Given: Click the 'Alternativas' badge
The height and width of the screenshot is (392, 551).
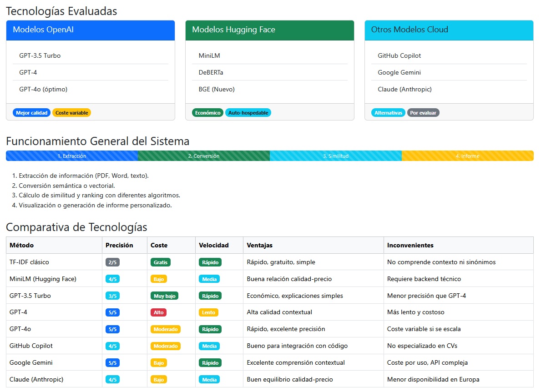Looking at the screenshot, I should coord(388,113).
